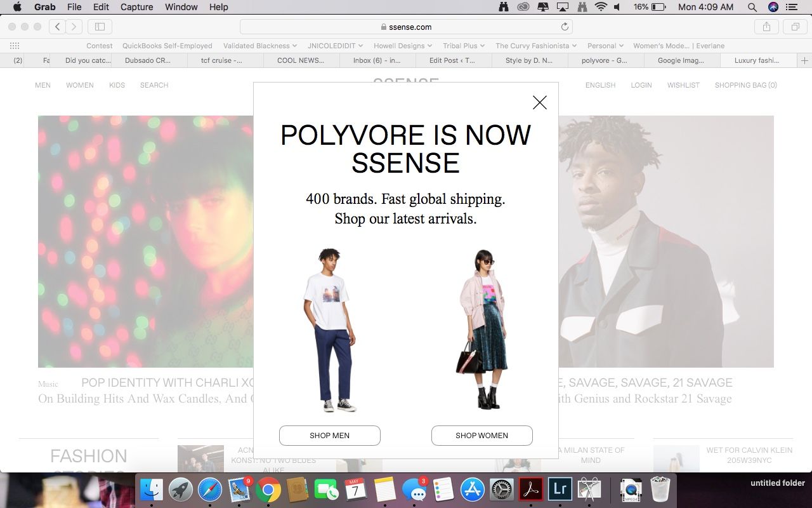Expand The Curvy Fashionista bookmark folder

(x=537, y=46)
